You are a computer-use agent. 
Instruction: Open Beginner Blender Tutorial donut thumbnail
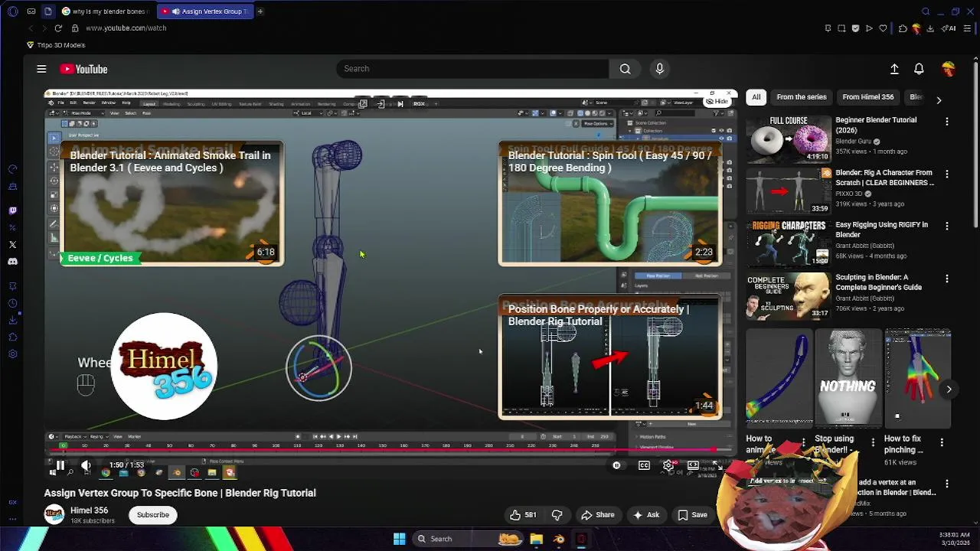789,139
